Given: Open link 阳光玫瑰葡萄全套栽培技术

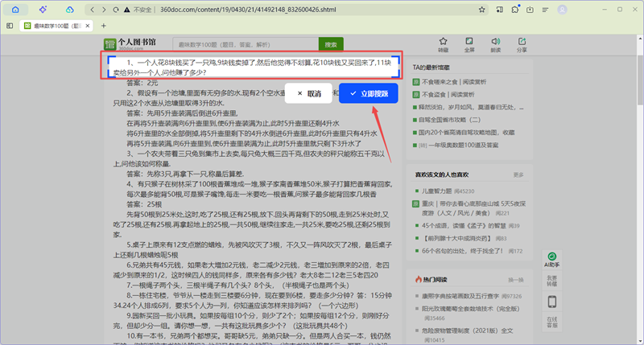Looking at the screenshot, I should (471, 309).
